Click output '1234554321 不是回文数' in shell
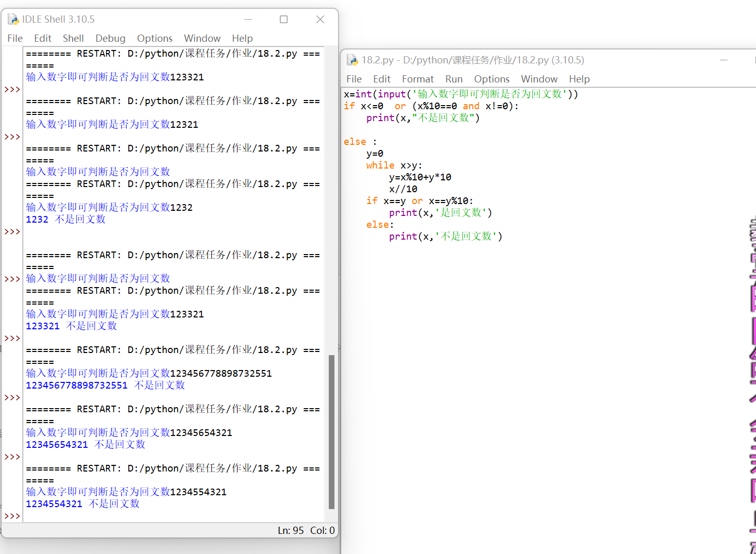 tap(82, 503)
